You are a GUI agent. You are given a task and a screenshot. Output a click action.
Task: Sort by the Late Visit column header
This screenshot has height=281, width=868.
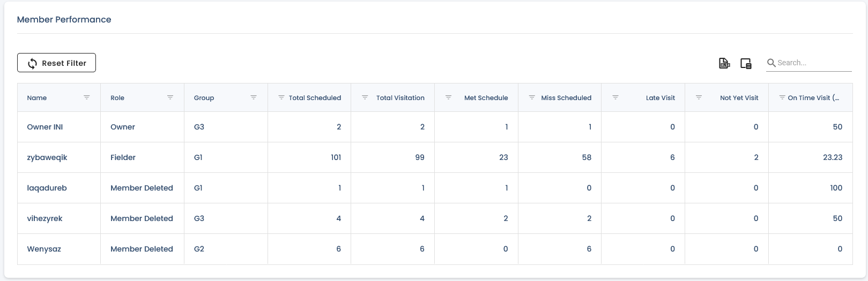(660, 98)
